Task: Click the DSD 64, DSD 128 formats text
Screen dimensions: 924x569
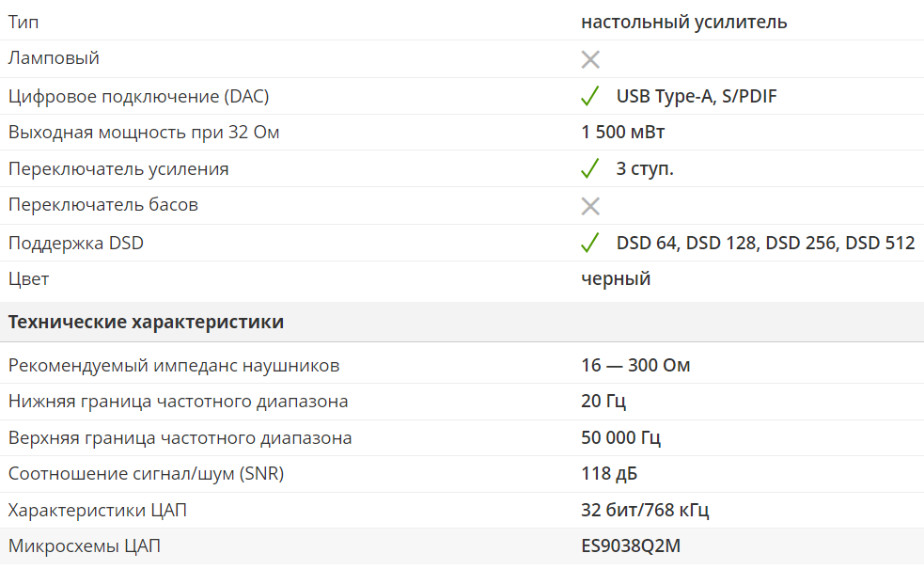Action: [x=765, y=243]
